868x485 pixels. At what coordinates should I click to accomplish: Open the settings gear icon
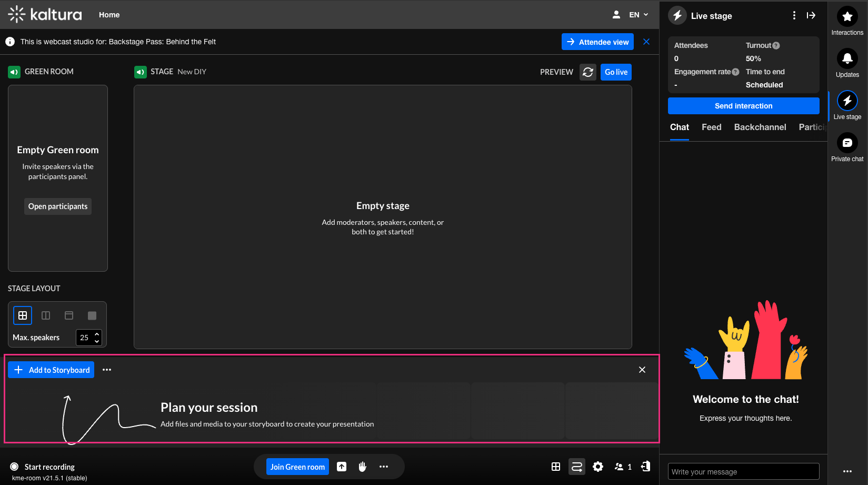coord(597,467)
